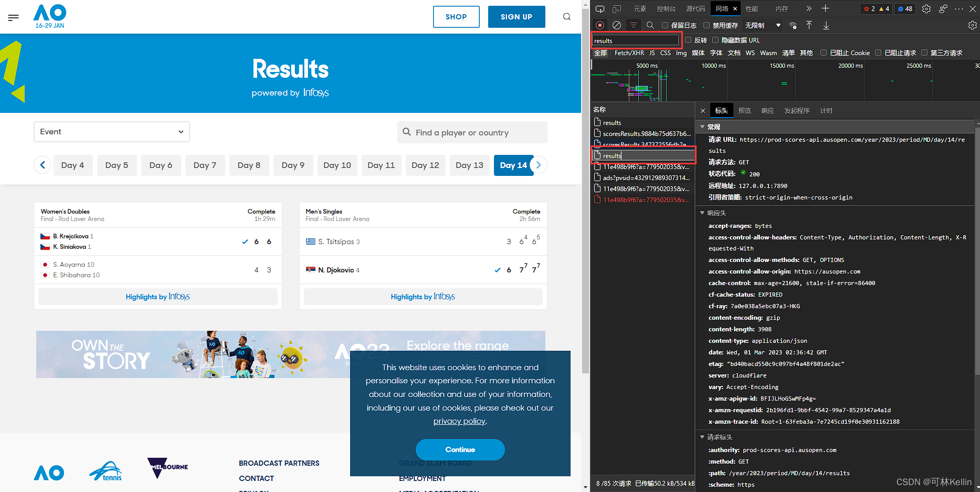Viewport: 980px width, 492px height.
Task: Click the Tennis Australia footer logo
Action: tap(106, 471)
